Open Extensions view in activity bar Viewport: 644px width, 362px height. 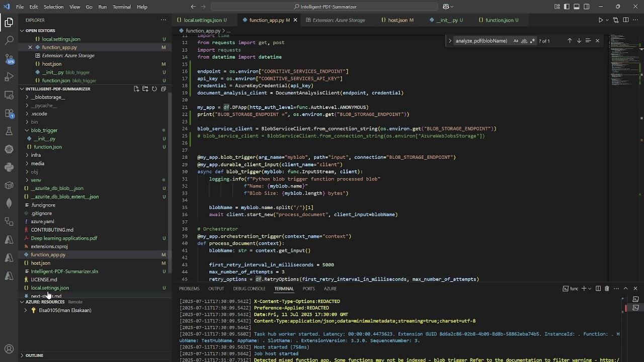[x=9, y=113]
